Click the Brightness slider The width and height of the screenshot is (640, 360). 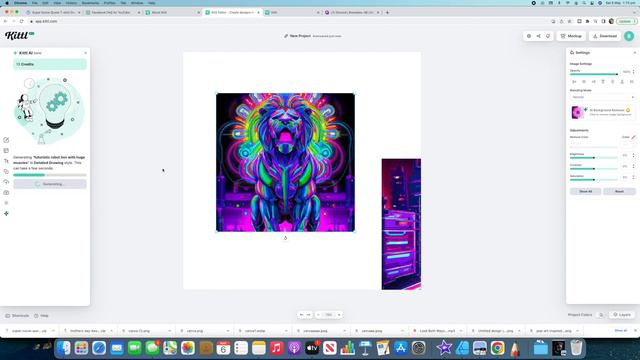[594, 158]
